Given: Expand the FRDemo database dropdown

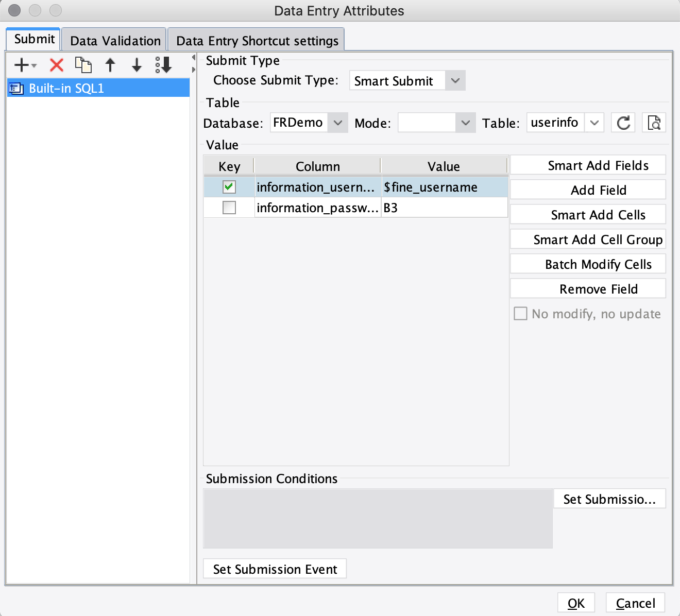Looking at the screenshot, I should point(309,123).
